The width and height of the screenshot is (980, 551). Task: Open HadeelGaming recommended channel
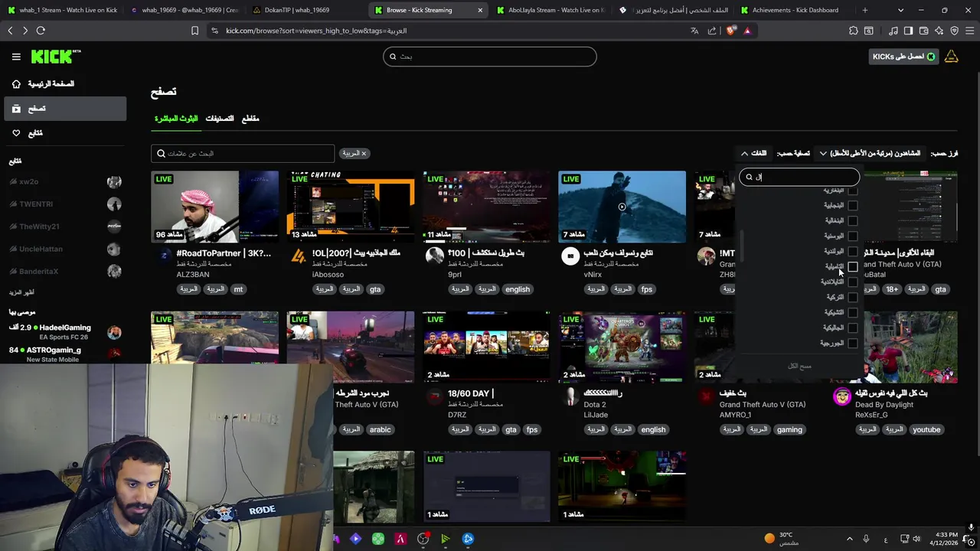[x=64, y=332]
